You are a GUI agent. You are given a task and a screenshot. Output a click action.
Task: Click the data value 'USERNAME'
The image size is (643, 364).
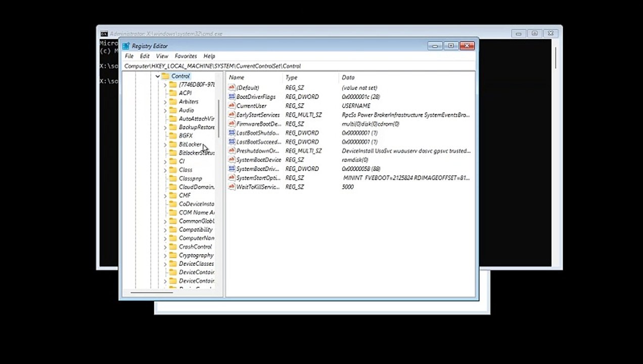point(356,106)
